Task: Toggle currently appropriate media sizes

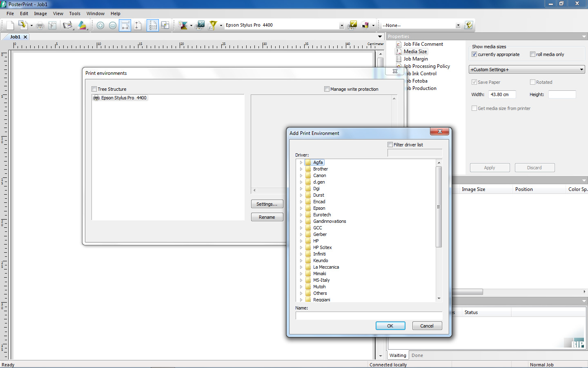Action: click(x=474, y=54)
